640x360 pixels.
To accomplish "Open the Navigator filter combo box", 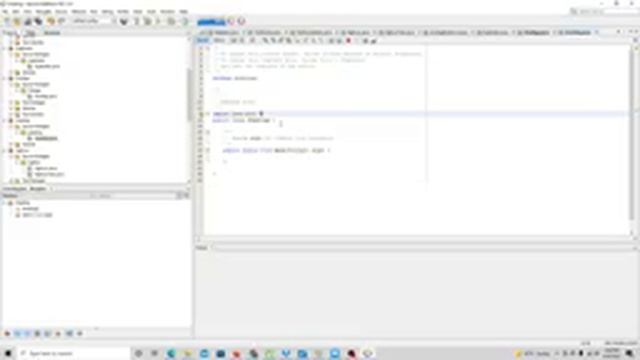I will 133,196.
